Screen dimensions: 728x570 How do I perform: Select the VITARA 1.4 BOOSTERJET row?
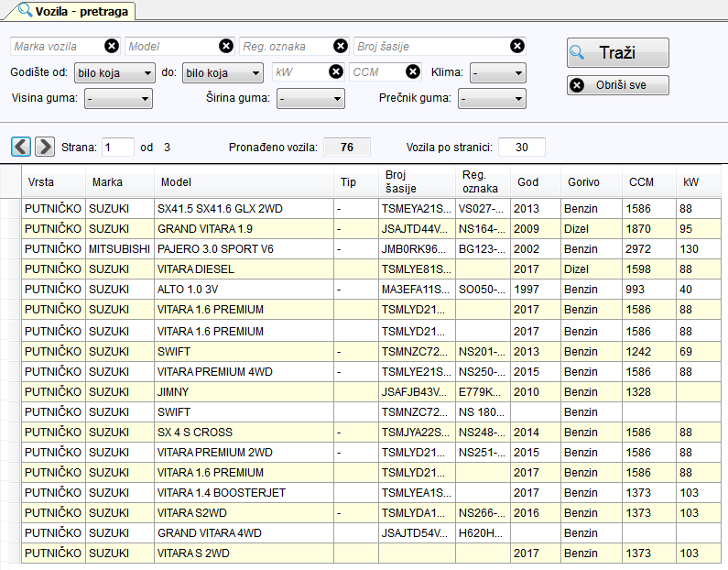pyautogui.click(x=371, y=492)
